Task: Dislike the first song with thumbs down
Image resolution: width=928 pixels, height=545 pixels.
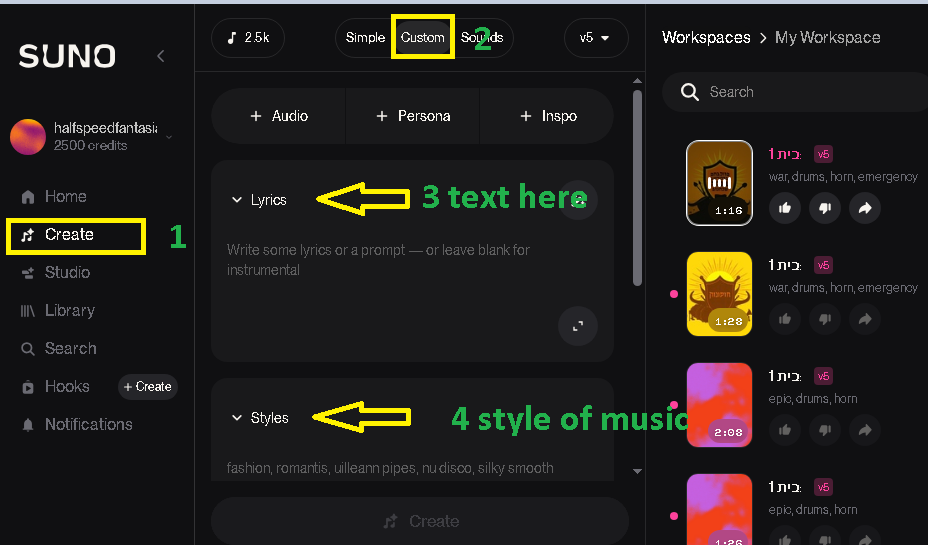Action: click(x=825, y=208)
